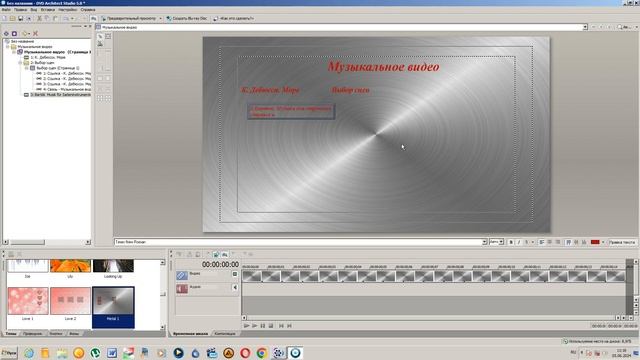Click the 'К. Дебюсси. Море' menu button
This screenshot has height=360, width=640.
[270, 90]
